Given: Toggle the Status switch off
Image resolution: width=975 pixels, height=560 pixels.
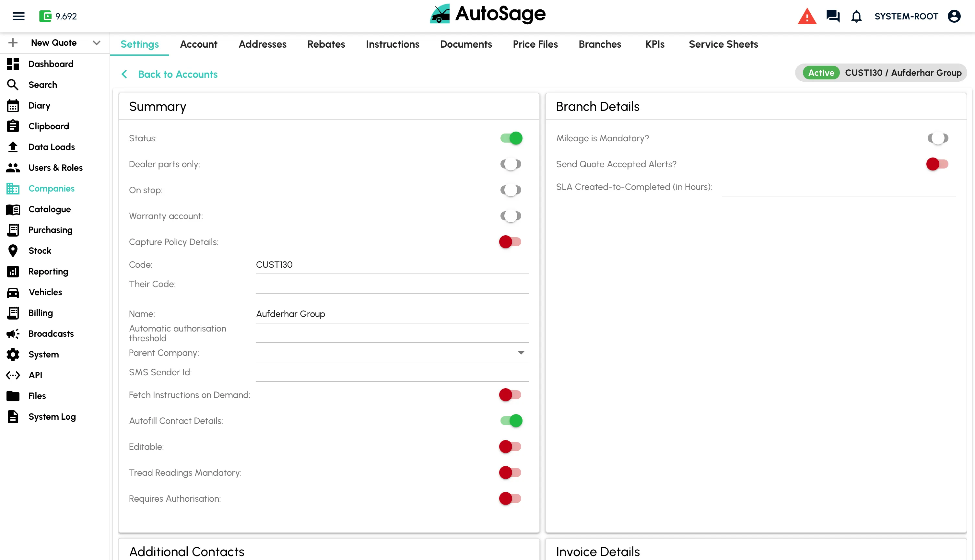Looking at the screenshot, I should point(511,138).
